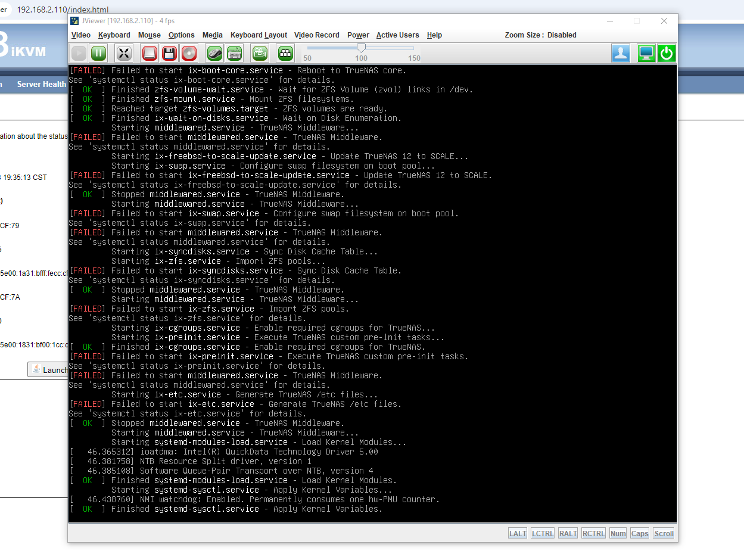Open the soft keyboard icon
Viewport: 744px width, 560px height.
pos(234,53)
